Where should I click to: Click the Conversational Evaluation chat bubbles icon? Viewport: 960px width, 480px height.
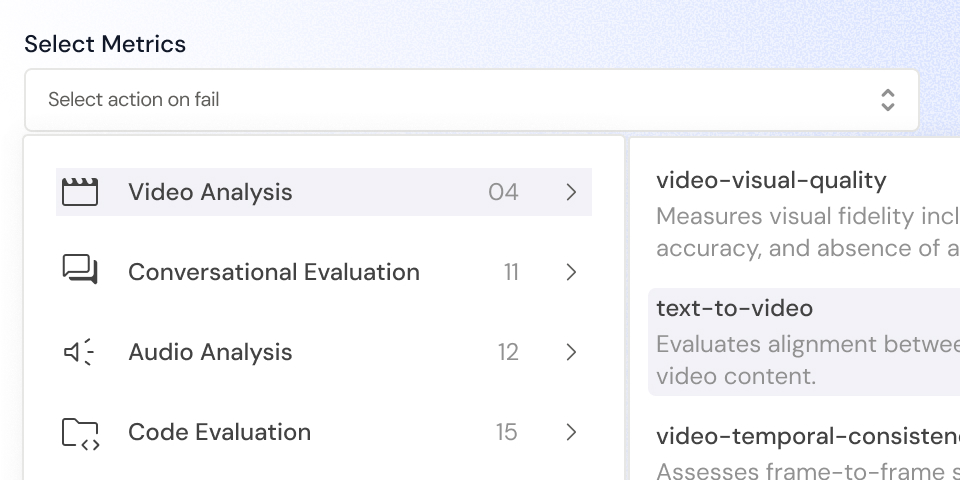(x=80, y=270)
